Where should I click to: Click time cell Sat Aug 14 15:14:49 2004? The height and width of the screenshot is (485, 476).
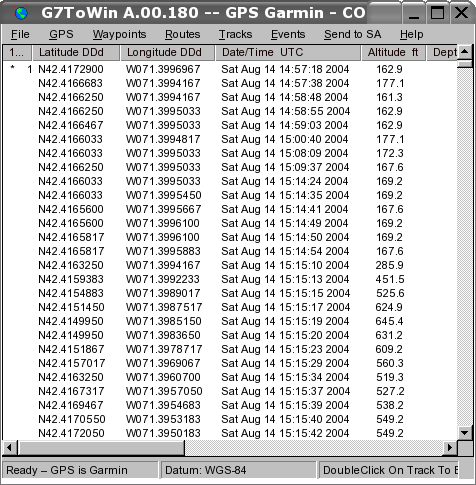click(x=285, y=223)
